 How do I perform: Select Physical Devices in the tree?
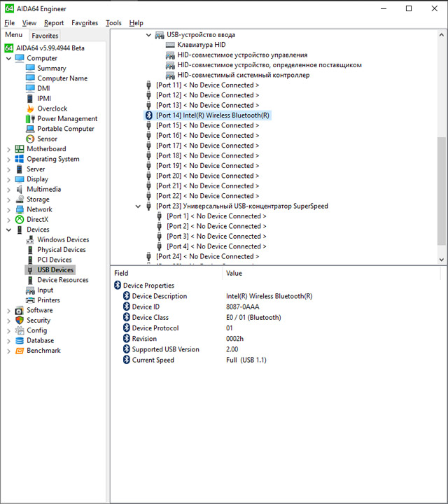pos(62,250)
